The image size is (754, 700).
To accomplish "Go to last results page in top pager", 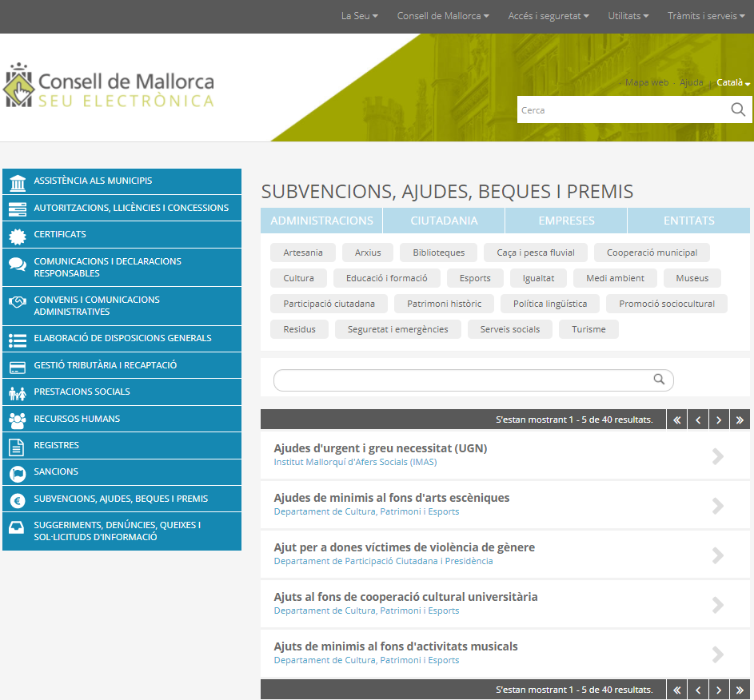I will pos(739,420).
